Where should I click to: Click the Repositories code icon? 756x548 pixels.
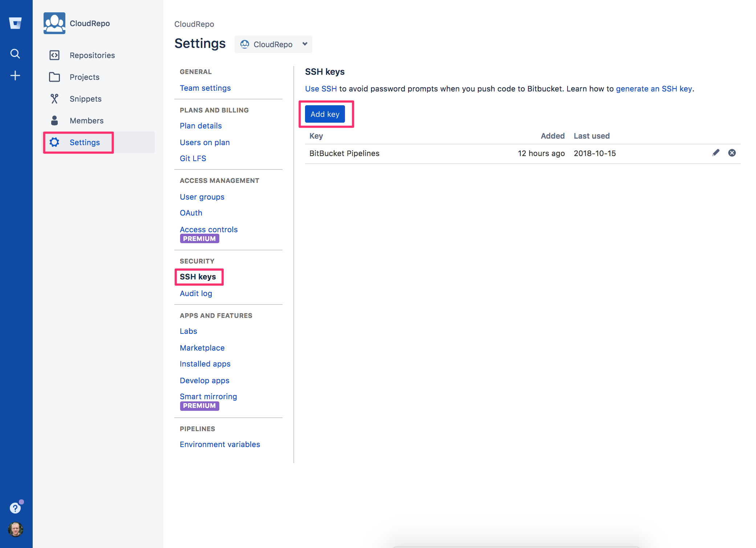54,55
